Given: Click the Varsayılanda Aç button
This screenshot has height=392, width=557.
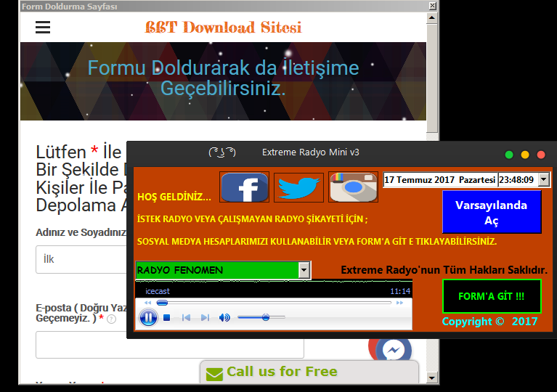Looking at the screenshot, I should point(492,212).
